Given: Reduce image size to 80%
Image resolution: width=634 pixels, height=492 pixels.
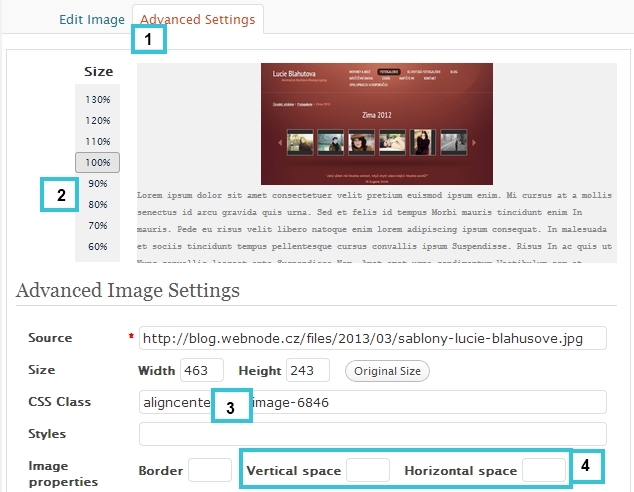Looking at the screenshot, I should pos(98,204).
